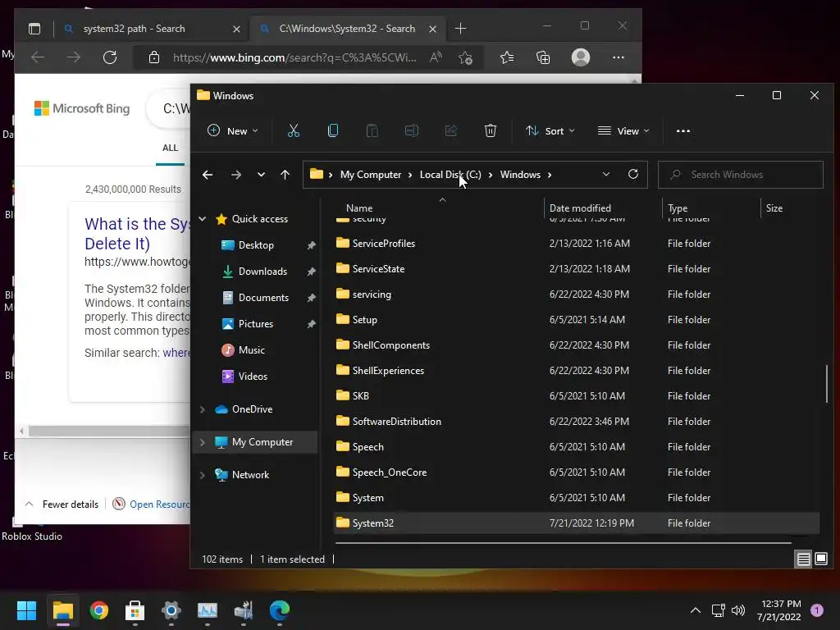The width and height of the screenshot is (840, 630).
Task: Select the System32 folder row
Action: 577,523
